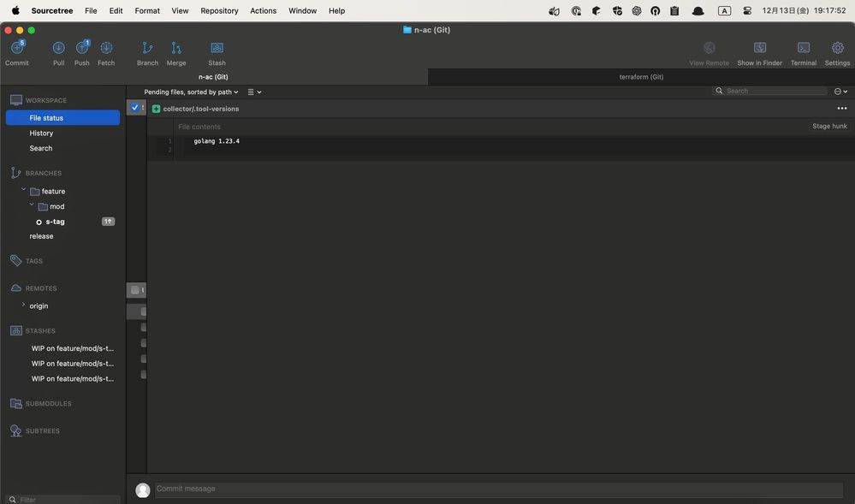855x504 pixels.
Task: Open History in the sidebar
Action: click(x=41, y=133)
